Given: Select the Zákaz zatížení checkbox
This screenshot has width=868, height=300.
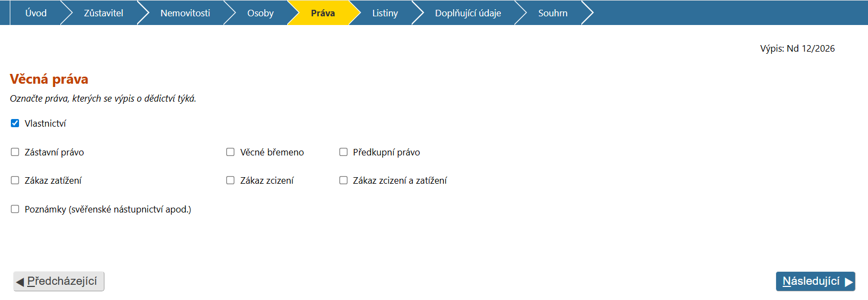Looking at the screenshot, I should (x=15, y=180).
